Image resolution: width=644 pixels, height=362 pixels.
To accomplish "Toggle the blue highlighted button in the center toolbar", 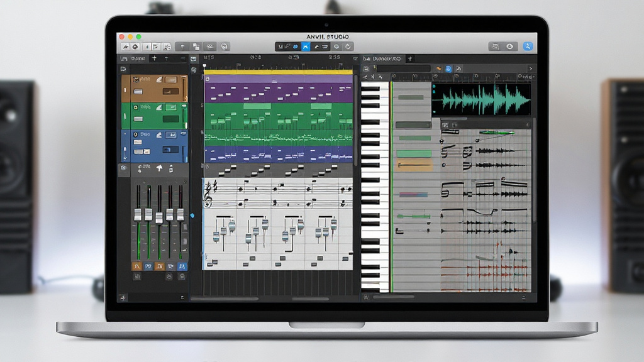I will 306,47.
